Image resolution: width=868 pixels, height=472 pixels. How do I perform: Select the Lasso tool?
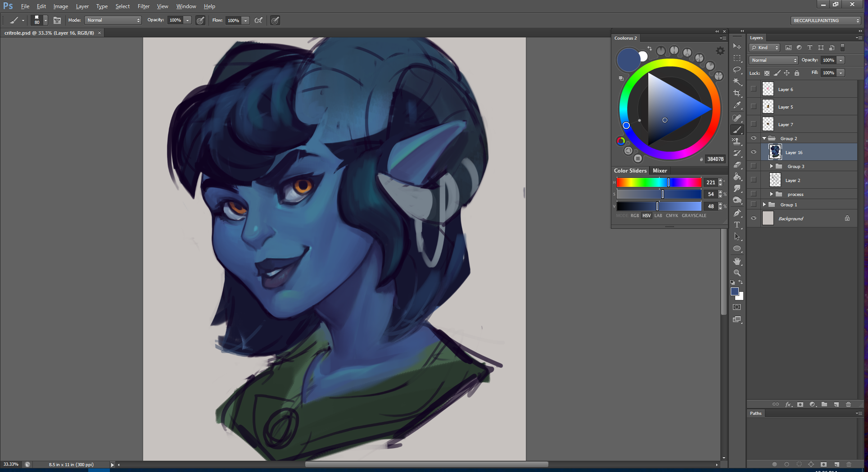click(x=737, y=70)
